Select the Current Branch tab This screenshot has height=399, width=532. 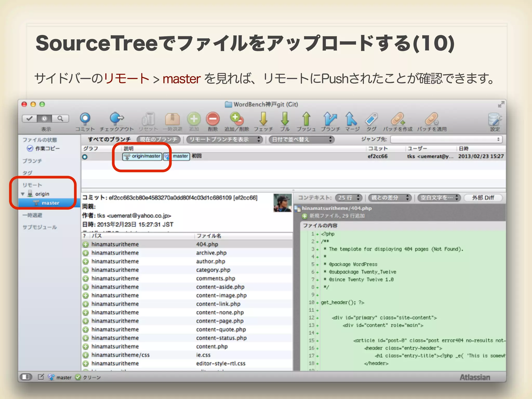158,139
